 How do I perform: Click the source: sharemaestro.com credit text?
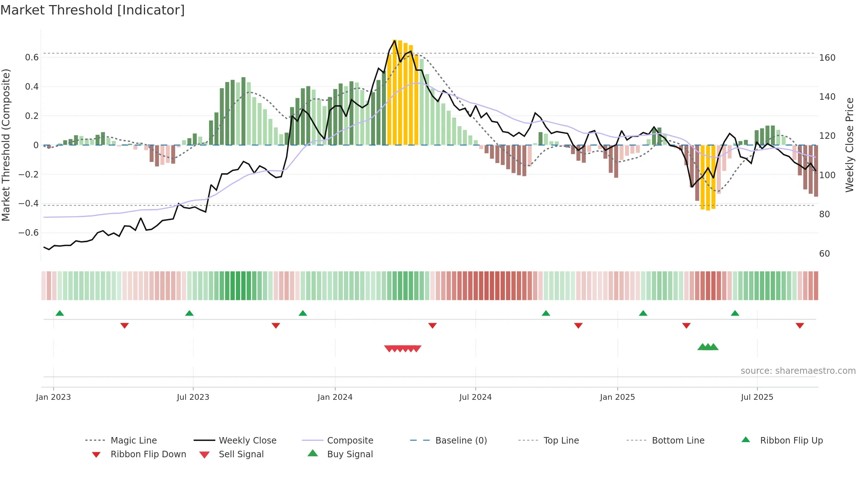[x=798, y=371]
